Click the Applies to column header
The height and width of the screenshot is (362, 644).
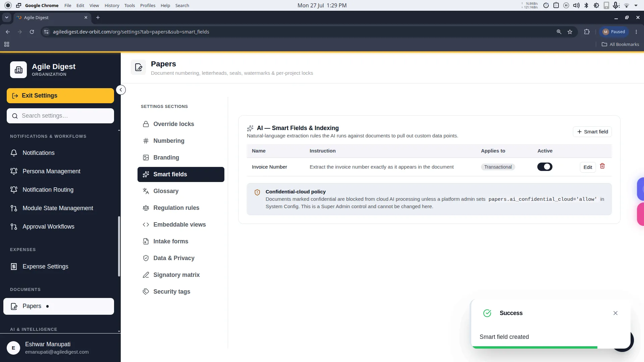[x=493, y=151]
